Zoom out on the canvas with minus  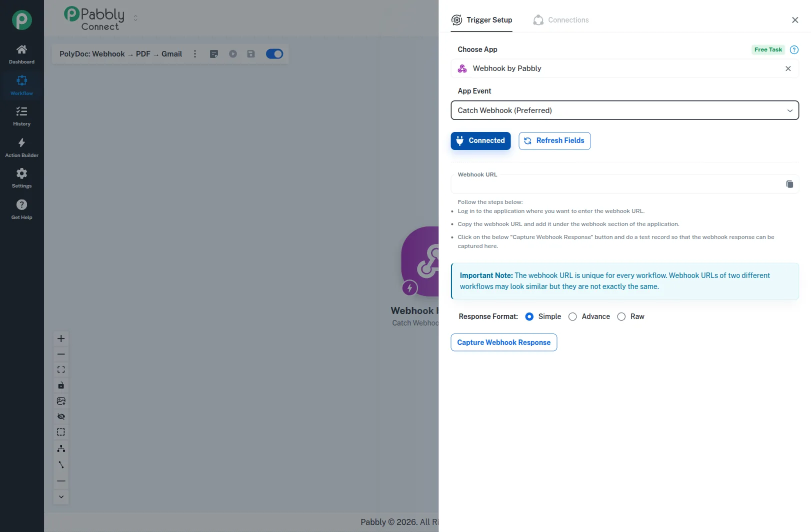click(x=61, y=354)
